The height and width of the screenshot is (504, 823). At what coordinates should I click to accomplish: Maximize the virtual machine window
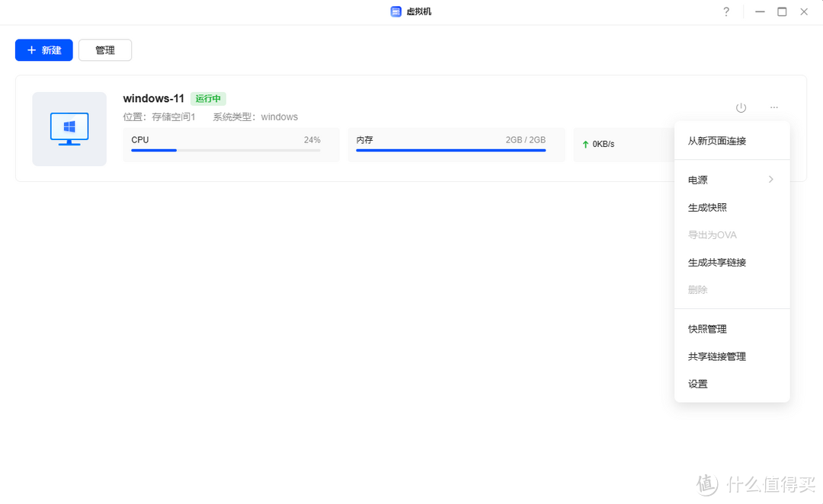(782, 12)
